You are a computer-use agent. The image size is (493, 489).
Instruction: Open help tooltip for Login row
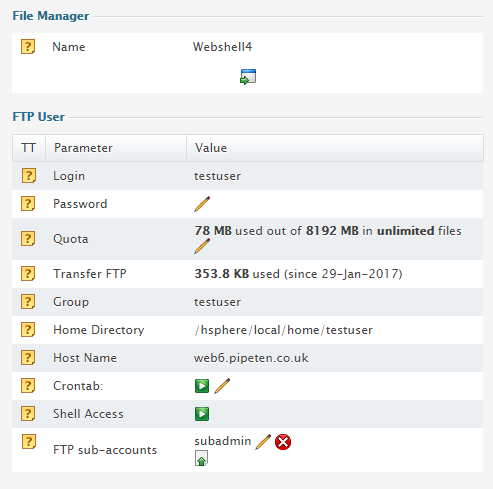[28, 176]
